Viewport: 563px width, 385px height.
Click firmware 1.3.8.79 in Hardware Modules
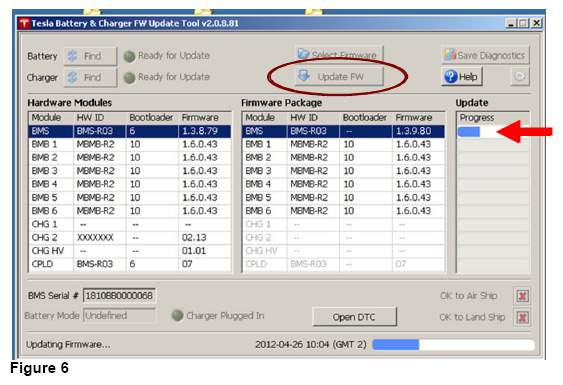click(x=200, y=131)
